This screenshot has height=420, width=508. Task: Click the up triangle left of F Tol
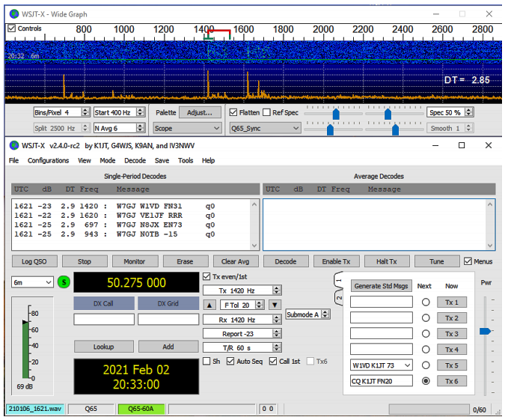(x=210, y=305)
